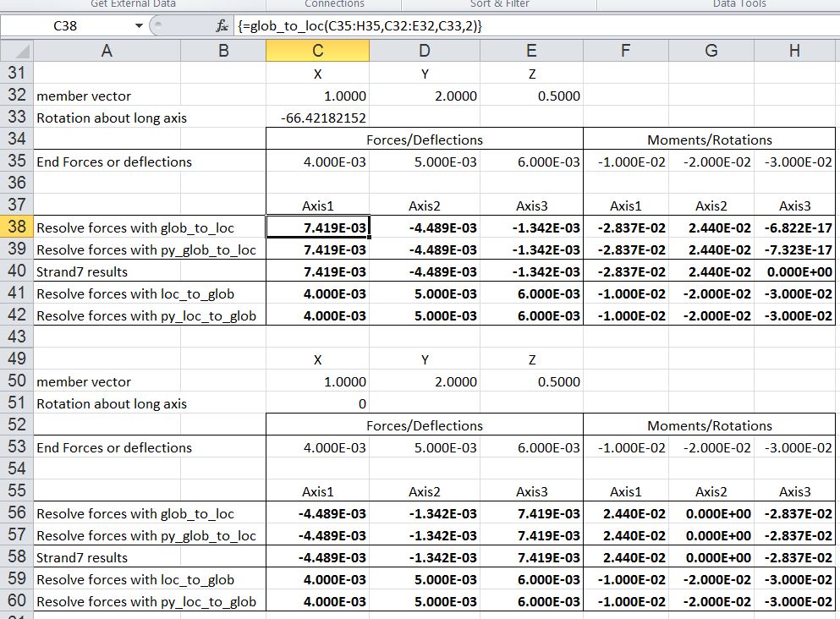Click the Name Box showing C38
Viewport: 840px width, 619px height.
tap(66, 26)
